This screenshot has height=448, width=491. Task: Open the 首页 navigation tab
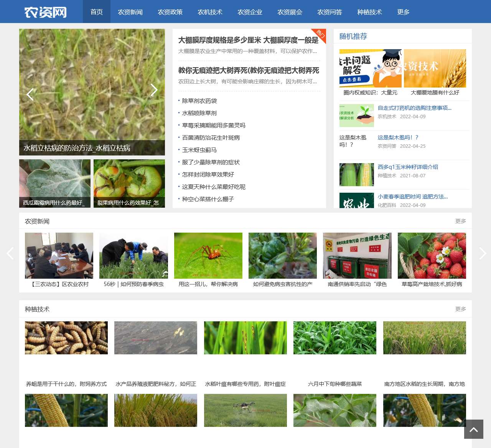[x=97, y=12]
